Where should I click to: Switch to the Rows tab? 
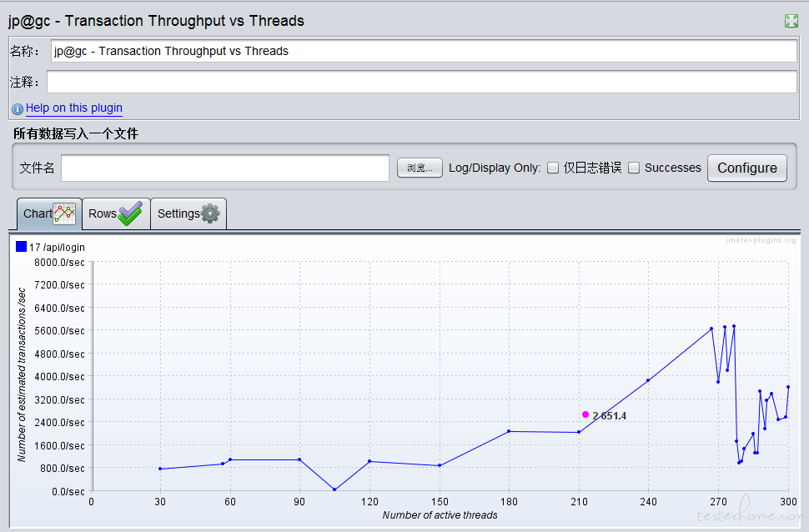[x=116, y=213]
